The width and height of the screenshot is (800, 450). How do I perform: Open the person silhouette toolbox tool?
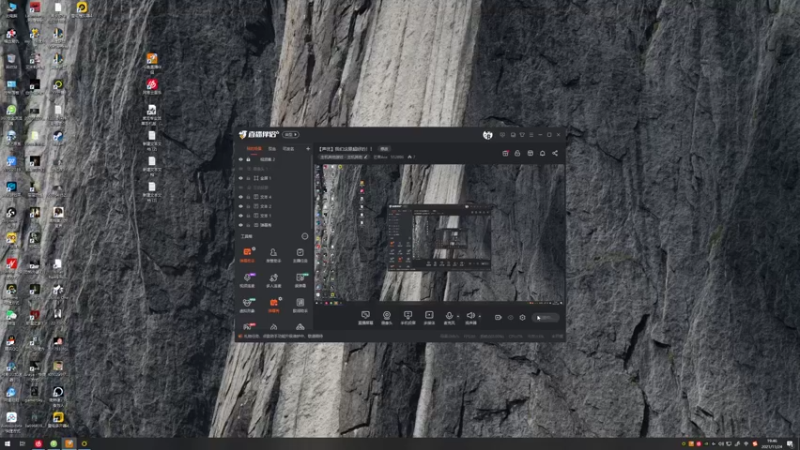(x=273, y=255)
